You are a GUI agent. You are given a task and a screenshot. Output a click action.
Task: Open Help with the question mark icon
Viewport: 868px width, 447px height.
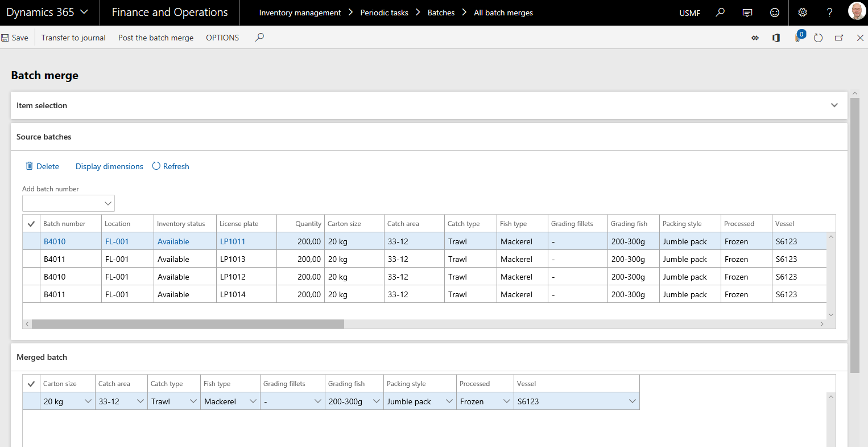[x=829, y=12]
